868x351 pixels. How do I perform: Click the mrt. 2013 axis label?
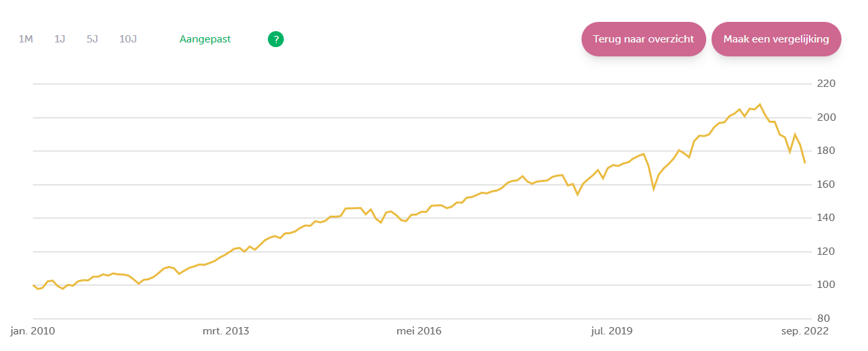pos(227,330)
